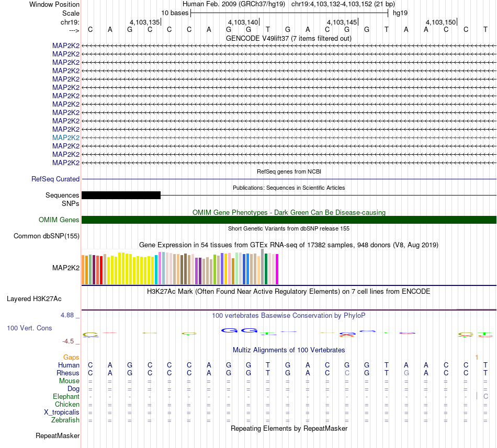The image size is (497, 448).
Task: Click the 100 Vert. Cons label
Action: tap(29, 328)
